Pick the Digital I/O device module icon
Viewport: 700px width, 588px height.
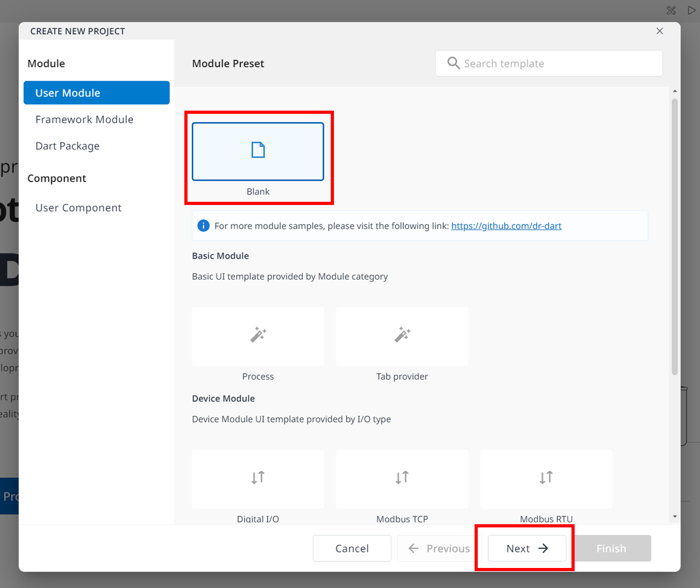258,477
